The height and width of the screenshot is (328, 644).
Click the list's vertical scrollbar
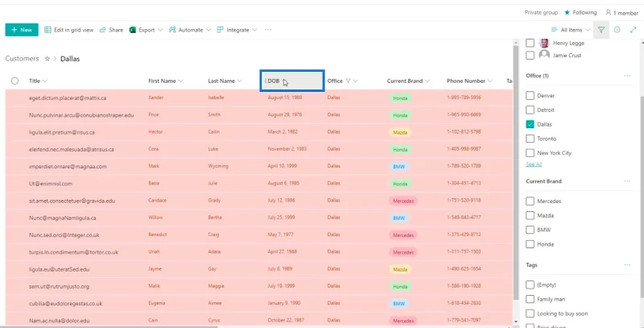(x=516, y=173)
